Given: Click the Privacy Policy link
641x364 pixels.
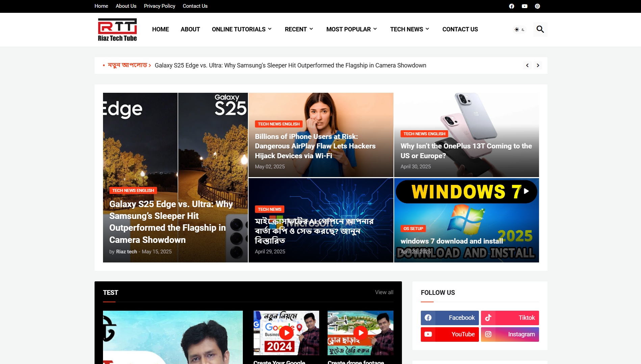Looking at the screenshot, I should click(159, 6).
